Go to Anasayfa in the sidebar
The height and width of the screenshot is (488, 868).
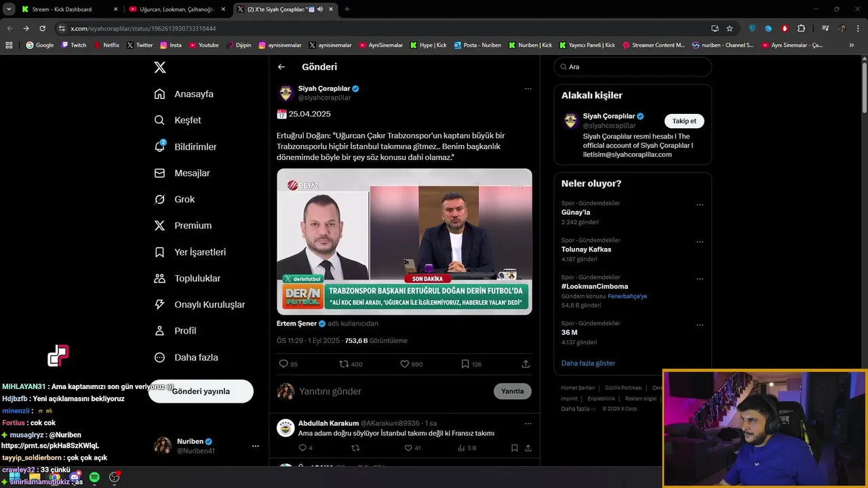(184, 94)
